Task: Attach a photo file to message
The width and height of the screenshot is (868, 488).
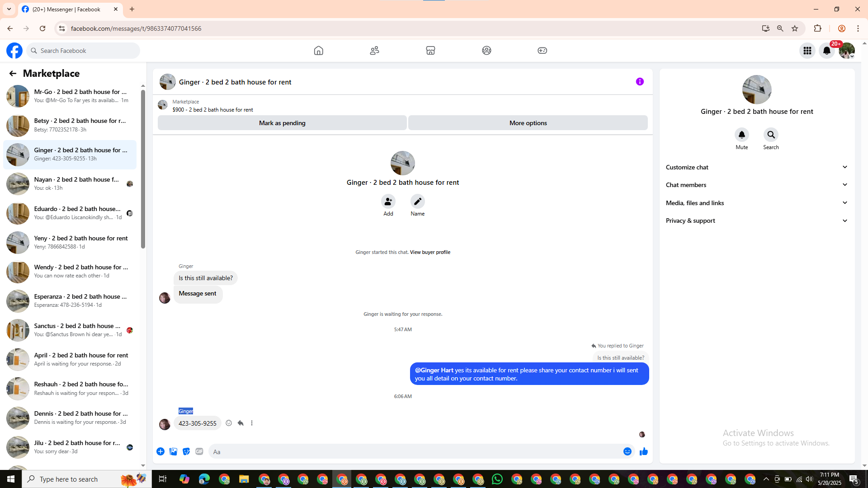Action: [x=173, y=451]
